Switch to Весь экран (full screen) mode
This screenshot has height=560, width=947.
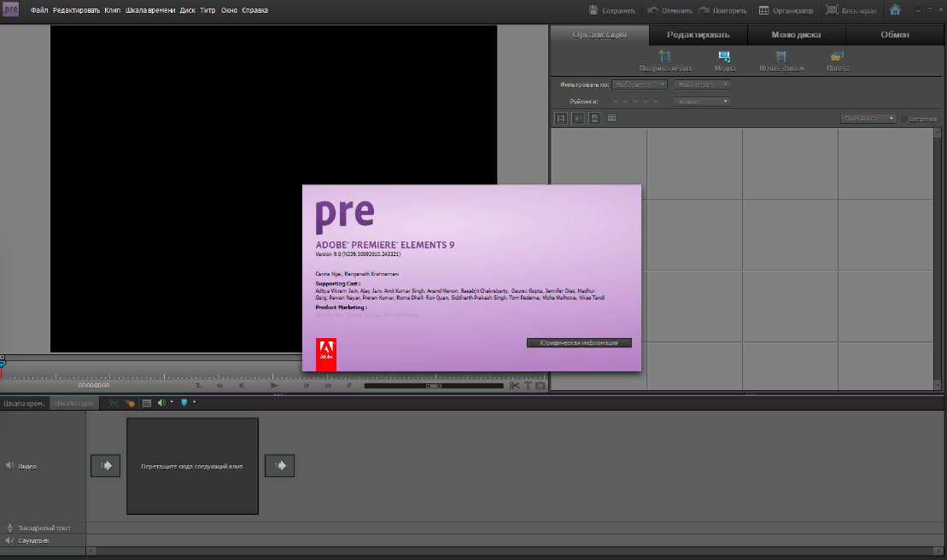click(851, 10)
